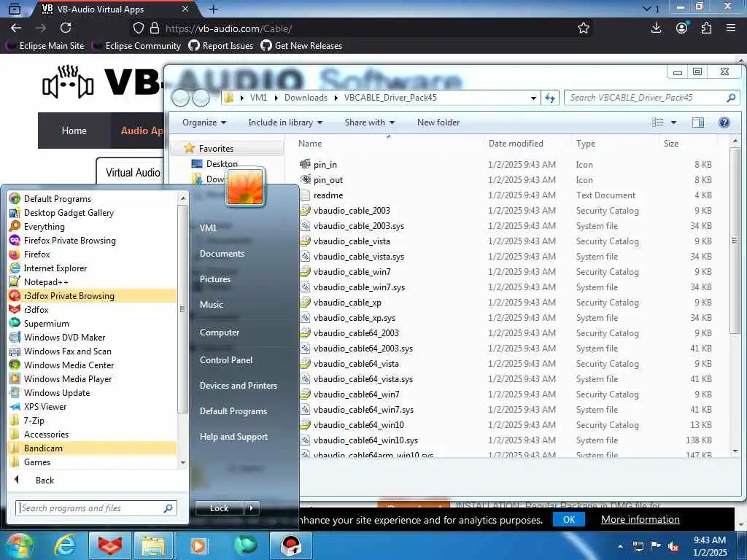Select Desktop under Favorites in the navigation pane
This screenshot has height=560, width=747.
(222, 163)
